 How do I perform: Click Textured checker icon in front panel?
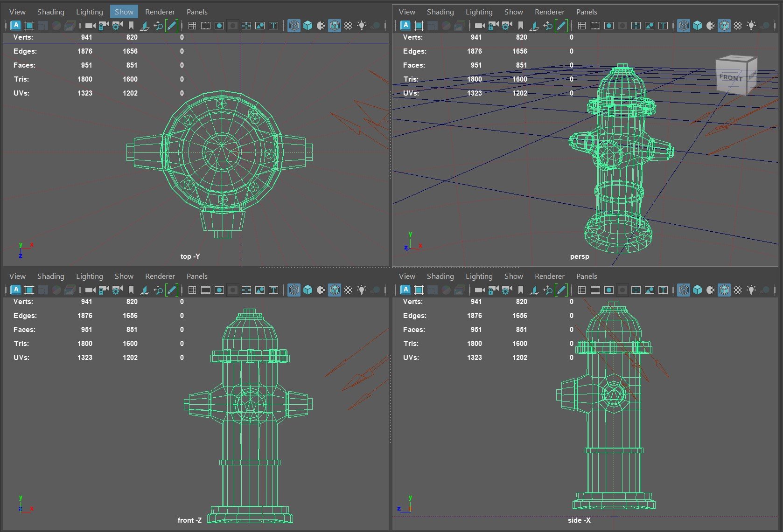(x=348, y=290)
